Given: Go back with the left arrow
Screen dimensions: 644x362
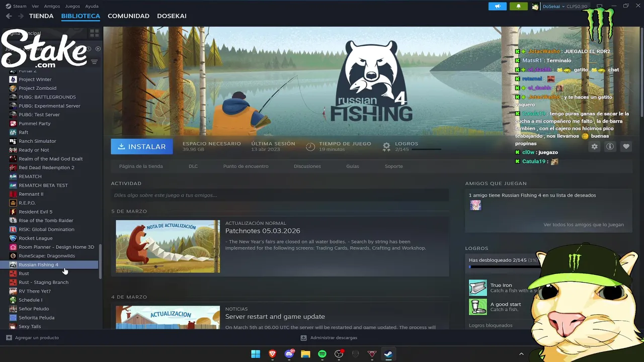Looking at the screenshot, I should pyautogui.click(x=9, y=16).
